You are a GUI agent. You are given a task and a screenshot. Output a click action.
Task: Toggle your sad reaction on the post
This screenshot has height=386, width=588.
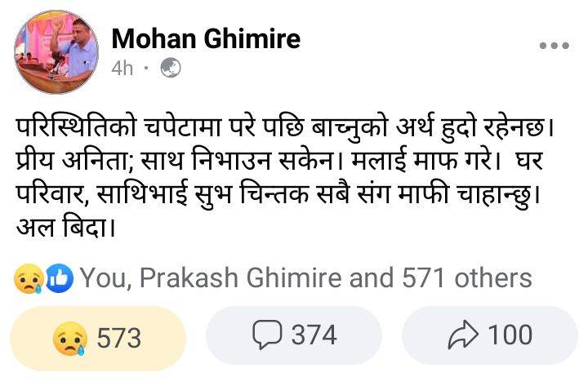[97, 337]
